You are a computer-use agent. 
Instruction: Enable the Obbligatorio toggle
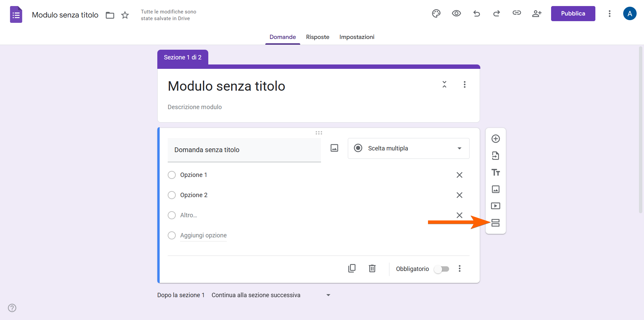click(442, 269)
